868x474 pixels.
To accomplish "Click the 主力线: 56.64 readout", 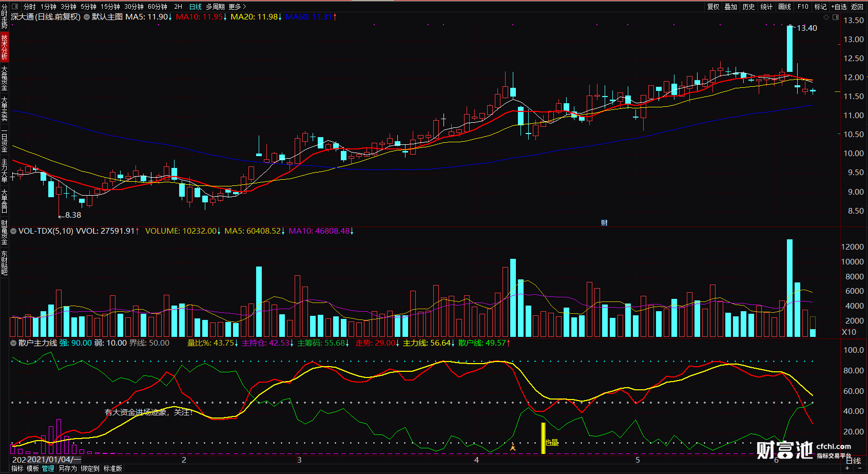I will point(429,343).
